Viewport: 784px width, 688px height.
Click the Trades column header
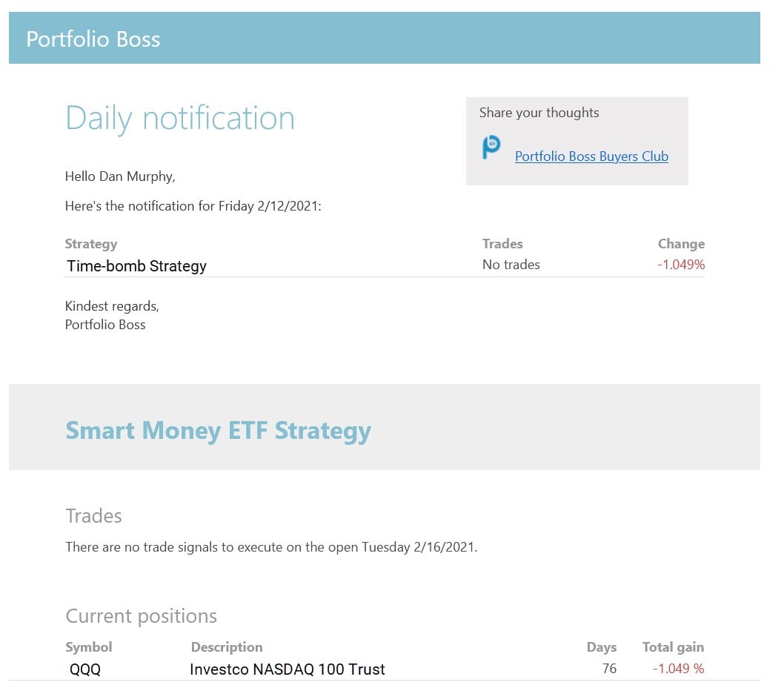pyautogui.click(x=502, y=243)
